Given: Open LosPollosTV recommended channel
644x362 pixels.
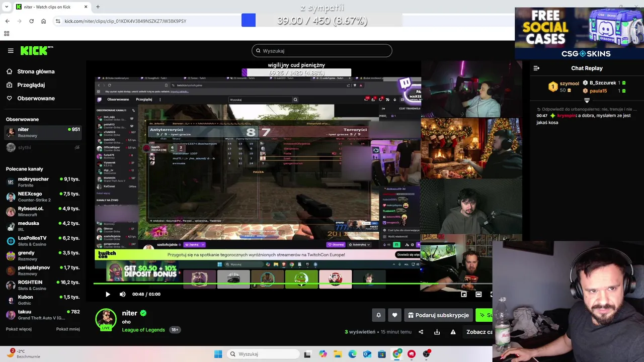Looking at the screenshot, I should 43,241.
